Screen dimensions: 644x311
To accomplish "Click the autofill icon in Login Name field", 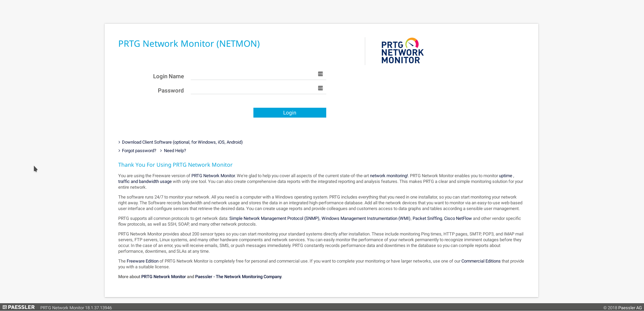I will click(x=320, y=74).
